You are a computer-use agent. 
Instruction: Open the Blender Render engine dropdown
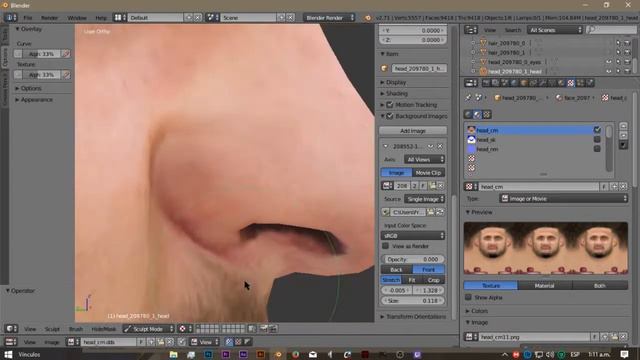coord(329,18)
